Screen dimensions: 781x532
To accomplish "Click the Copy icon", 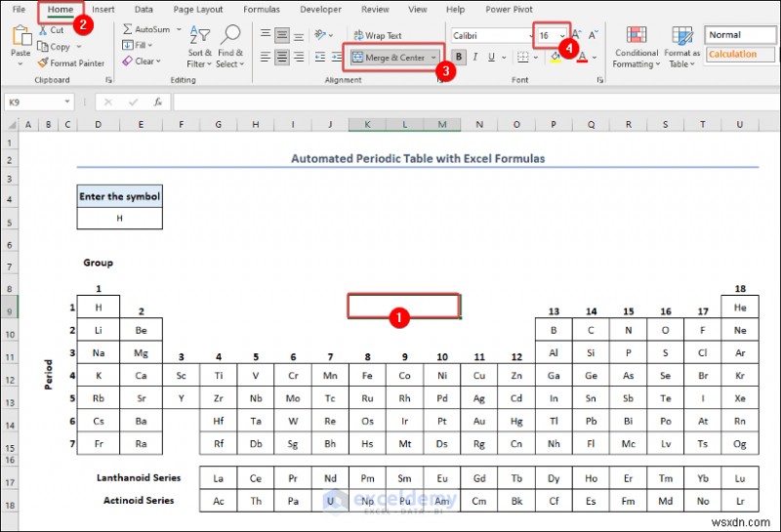I will coord(43,46).
